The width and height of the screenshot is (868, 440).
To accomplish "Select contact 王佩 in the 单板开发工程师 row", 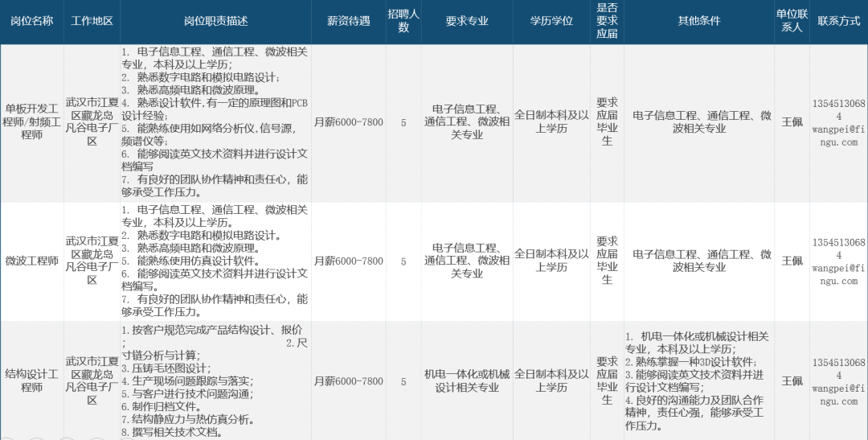I will (x=792, y=122).
